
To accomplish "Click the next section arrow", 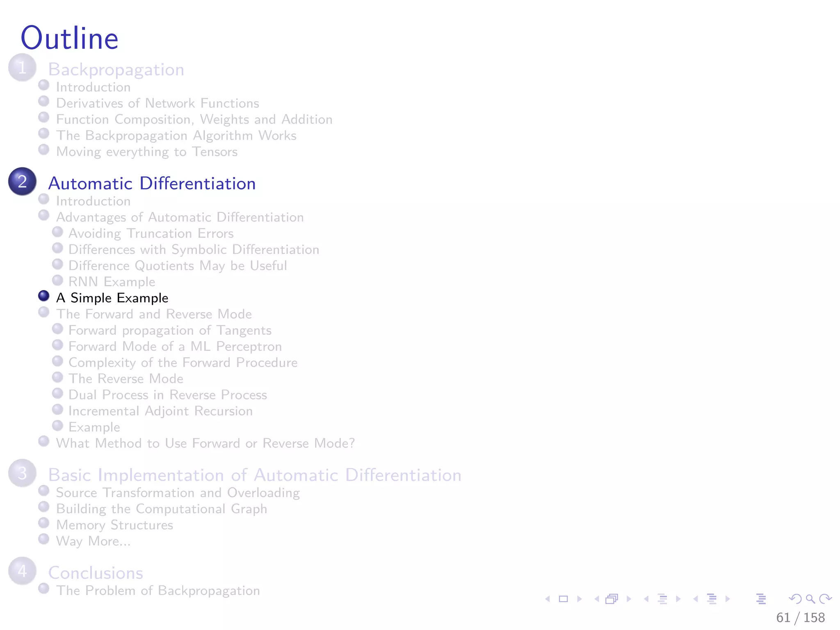I will (x=728, y=599).
